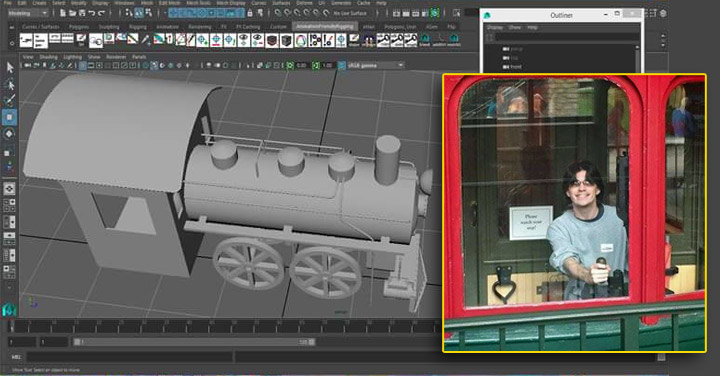Switch to four-view pane layout

pyautogui.click(x=9, y=205)
